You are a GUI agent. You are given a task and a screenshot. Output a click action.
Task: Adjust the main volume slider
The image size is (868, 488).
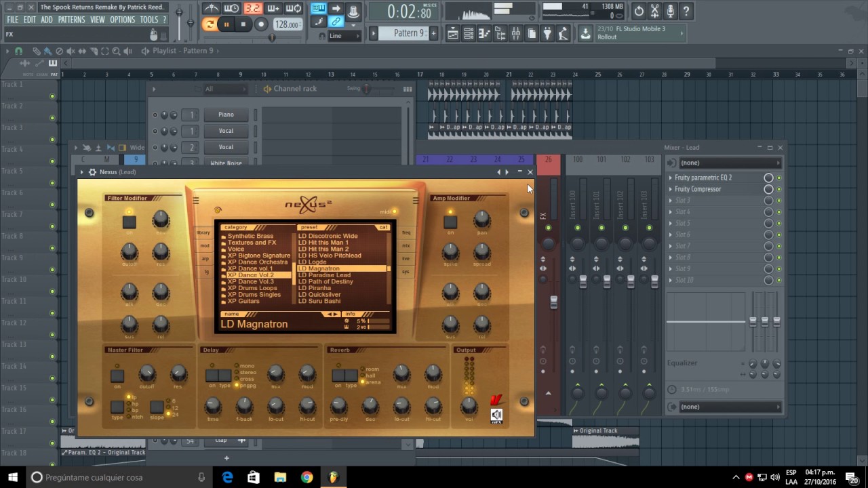(180, 12)
